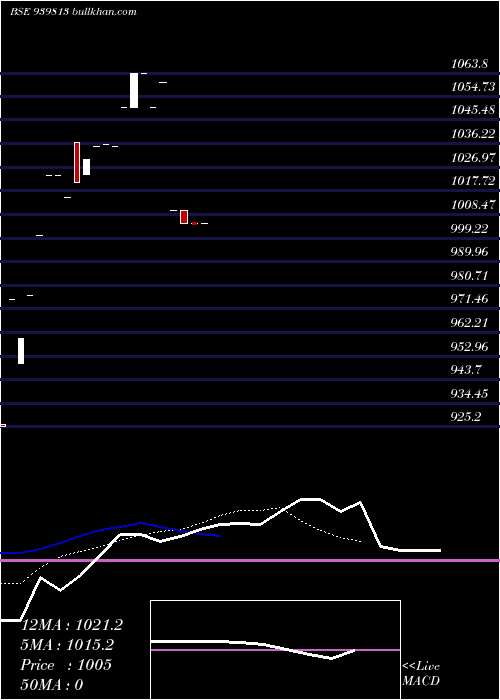Click the 962.21 price level label

(469, 323)
